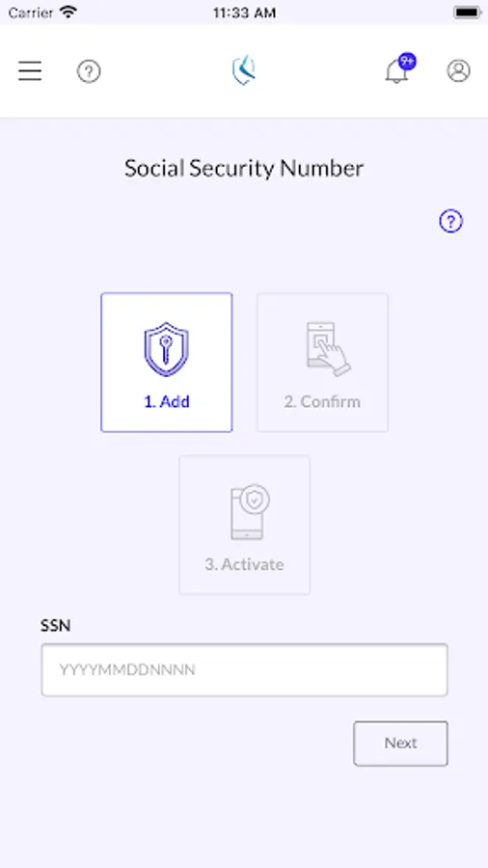488x868 pixels.
Task: Tap the gray help icon in header
Action: (x=89, y=71)
